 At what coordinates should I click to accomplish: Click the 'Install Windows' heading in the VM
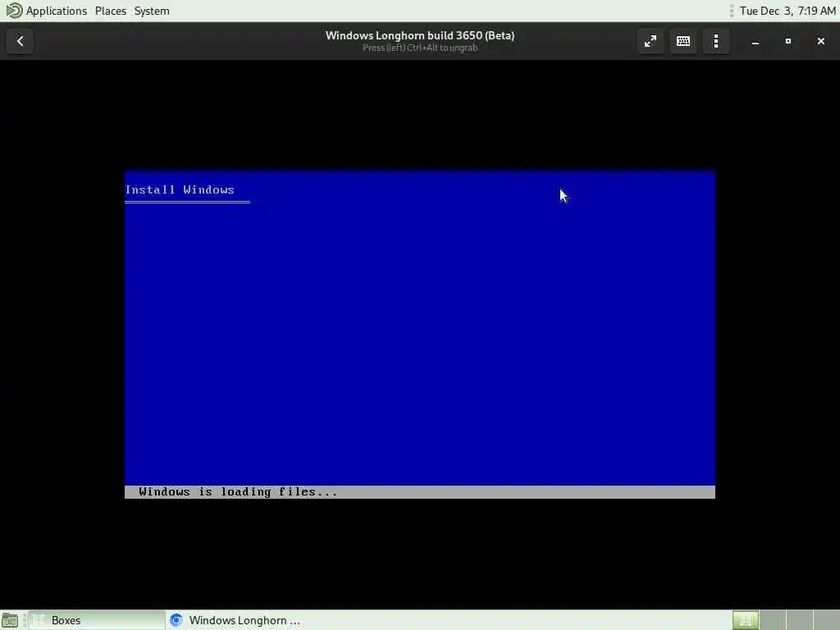coord(180,189)
